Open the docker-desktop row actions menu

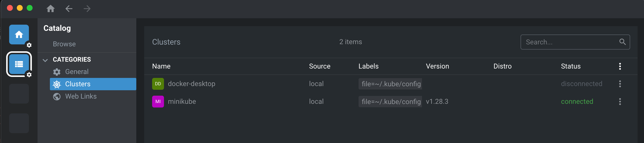[x=620, y=84]
